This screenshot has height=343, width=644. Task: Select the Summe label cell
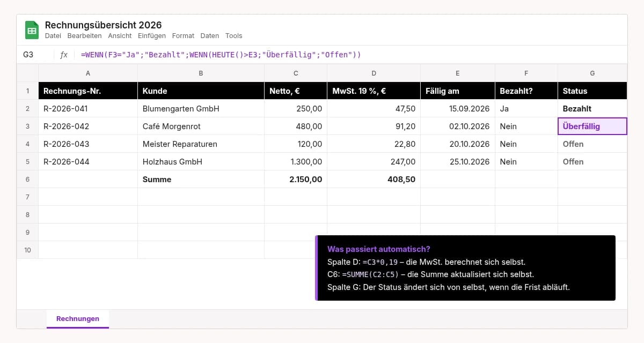[x=201, y=180]
